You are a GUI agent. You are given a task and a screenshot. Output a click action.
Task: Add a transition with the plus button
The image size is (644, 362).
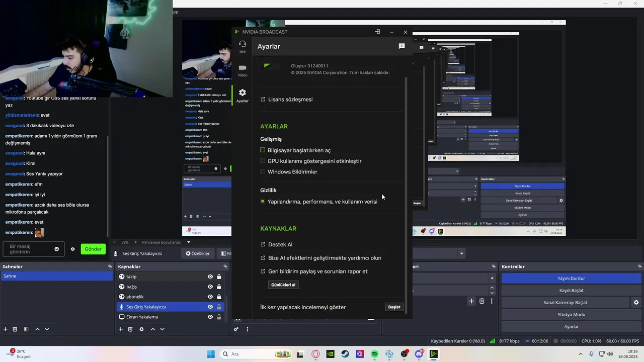(471, 301)
